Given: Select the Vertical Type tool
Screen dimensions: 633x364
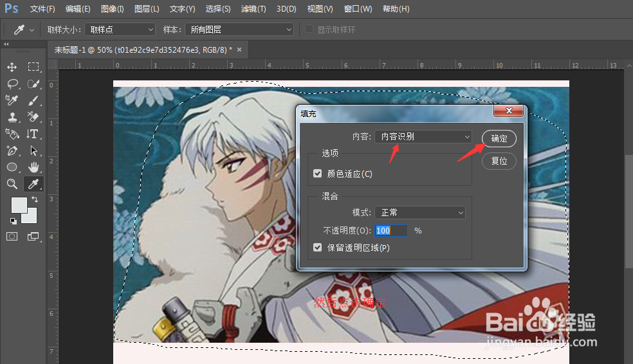Looking at the screenshot, I should 33,134.
